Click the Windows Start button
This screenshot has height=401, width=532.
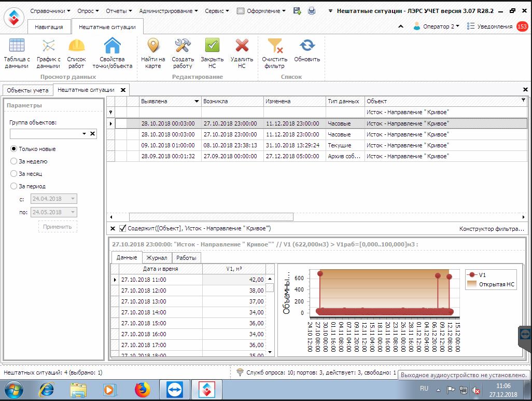point(14,390)
